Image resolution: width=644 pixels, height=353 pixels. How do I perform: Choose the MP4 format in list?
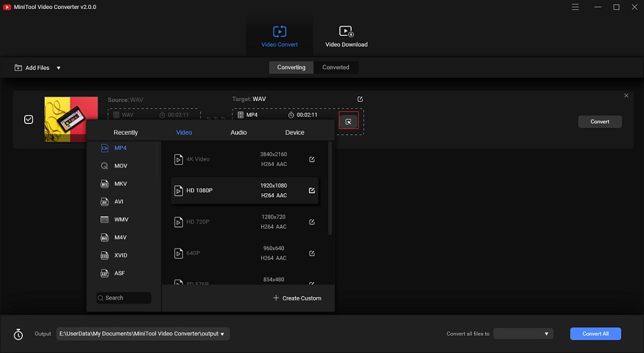click(121, 148)
